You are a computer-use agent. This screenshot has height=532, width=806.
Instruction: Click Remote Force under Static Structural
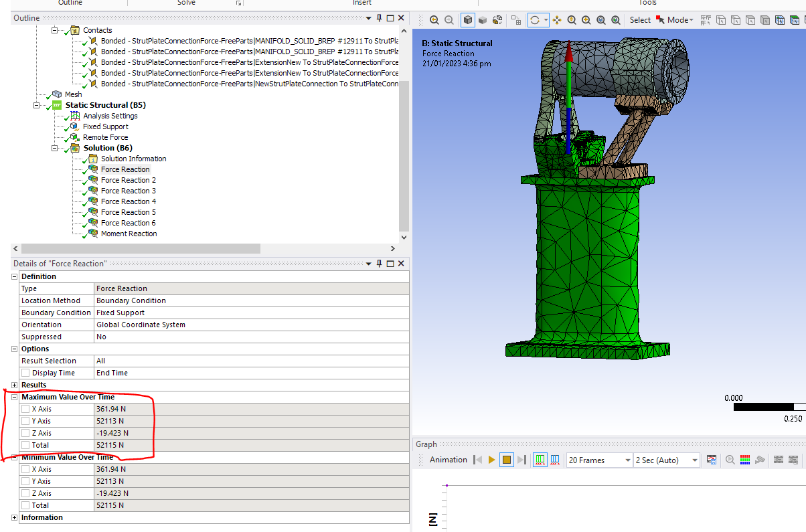tap(105, 137)
